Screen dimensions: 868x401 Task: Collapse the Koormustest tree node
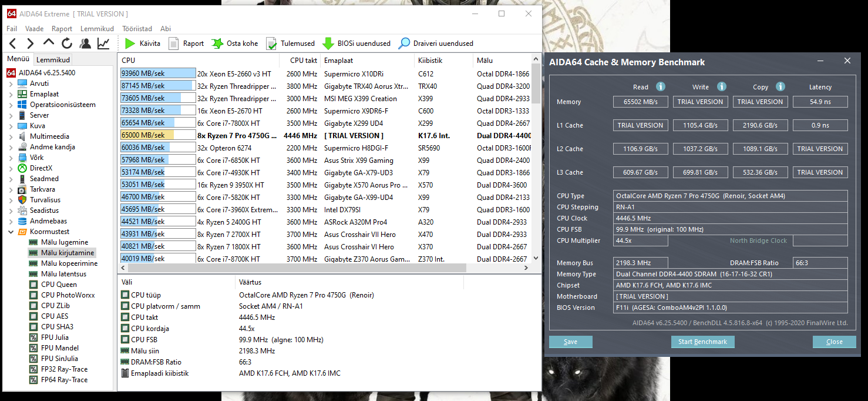coord(11,232)
